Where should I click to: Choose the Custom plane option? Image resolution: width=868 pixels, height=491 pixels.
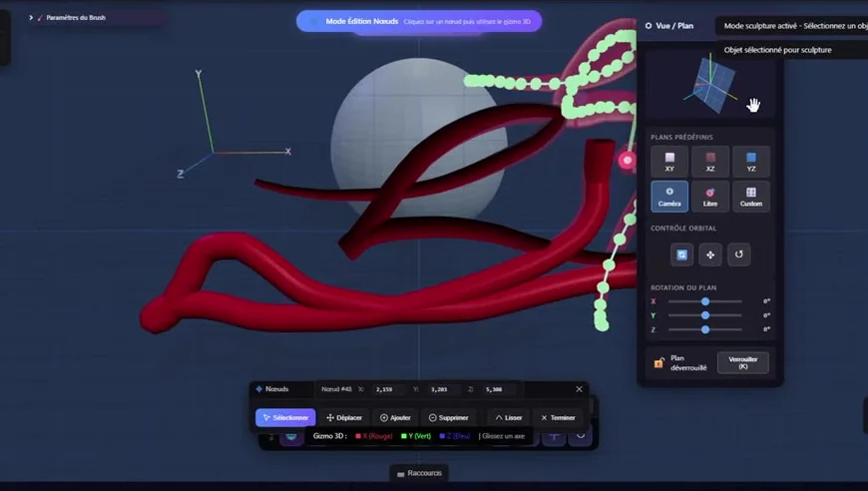click(750, 196)
